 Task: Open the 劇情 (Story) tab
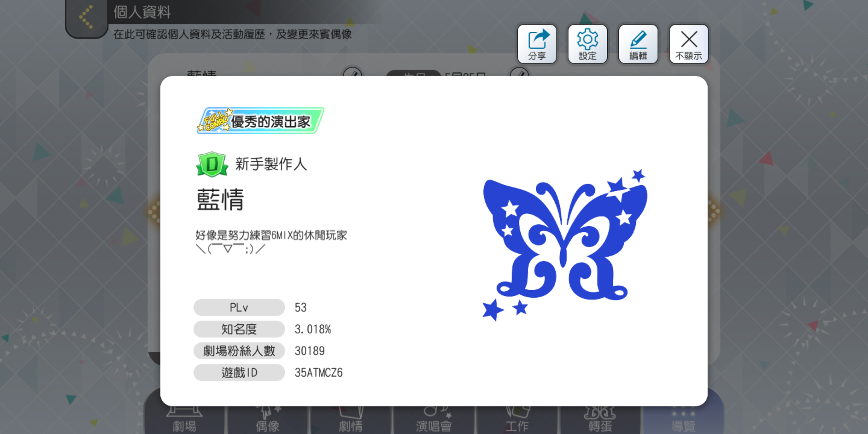(351, 420)
